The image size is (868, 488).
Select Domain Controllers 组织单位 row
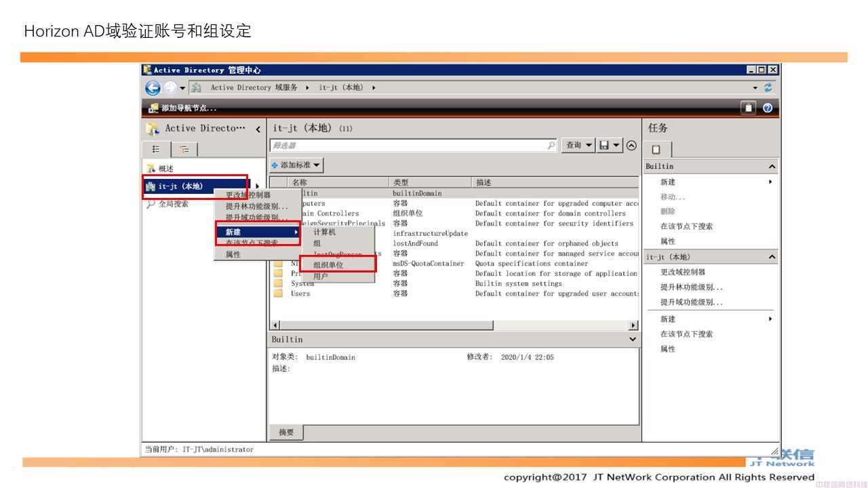coord(454,213)
